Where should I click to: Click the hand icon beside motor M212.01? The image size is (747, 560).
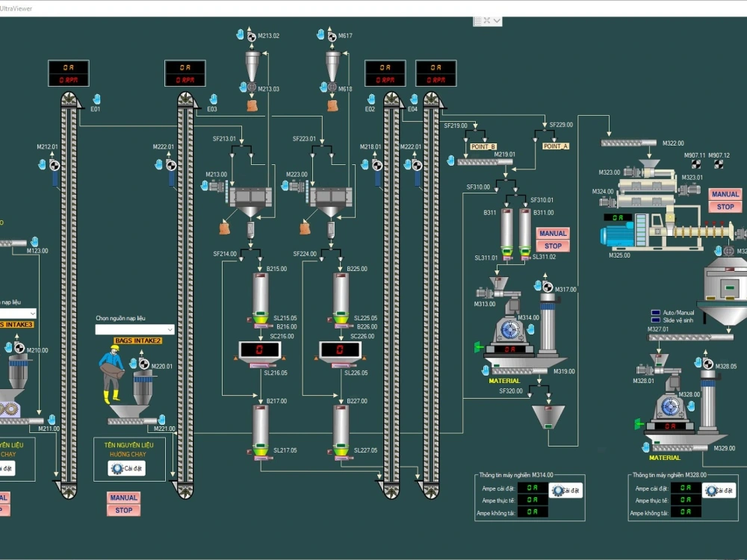click(x=42, y=164)
